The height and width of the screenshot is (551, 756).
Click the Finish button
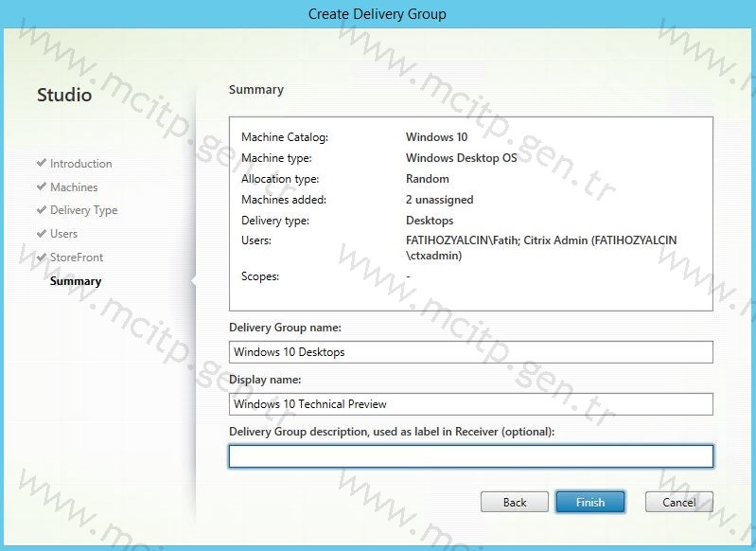(x=589, y=502)
